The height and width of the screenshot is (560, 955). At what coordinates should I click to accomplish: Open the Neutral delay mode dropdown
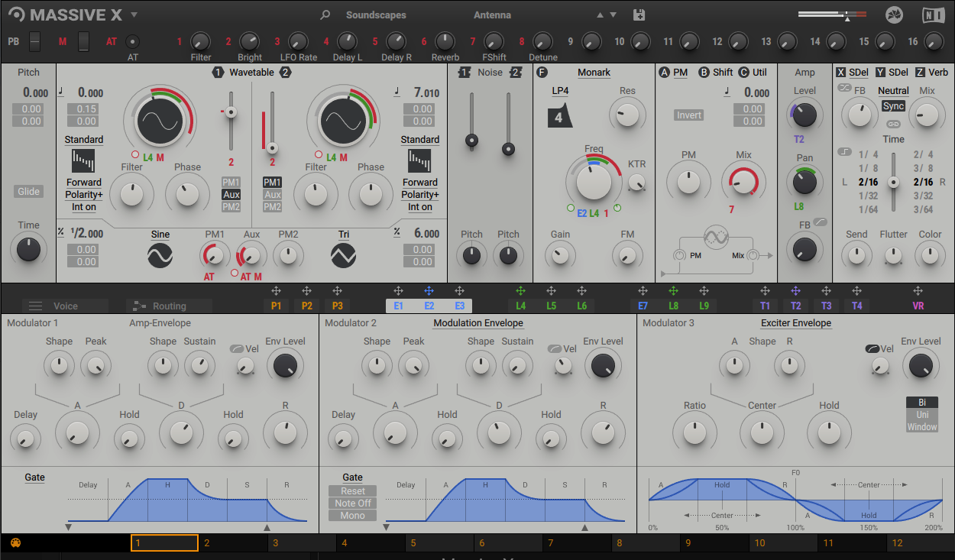click(892, 90)
